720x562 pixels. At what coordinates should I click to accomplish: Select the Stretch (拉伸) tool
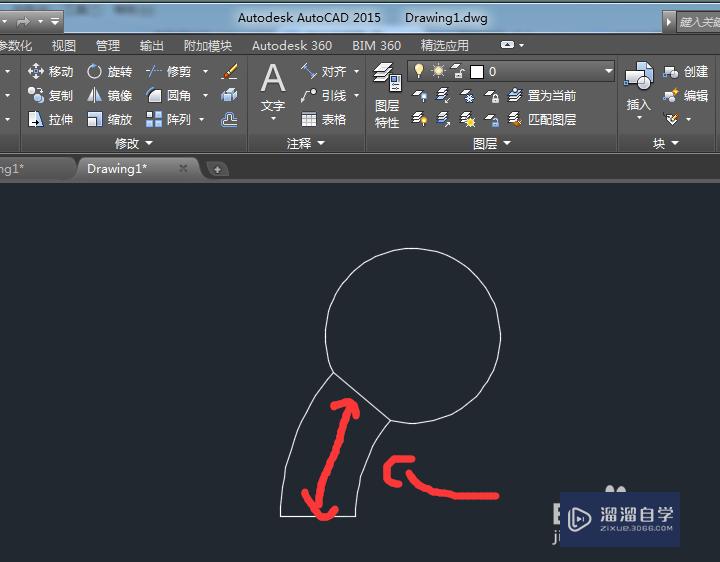tap(50, 119)
